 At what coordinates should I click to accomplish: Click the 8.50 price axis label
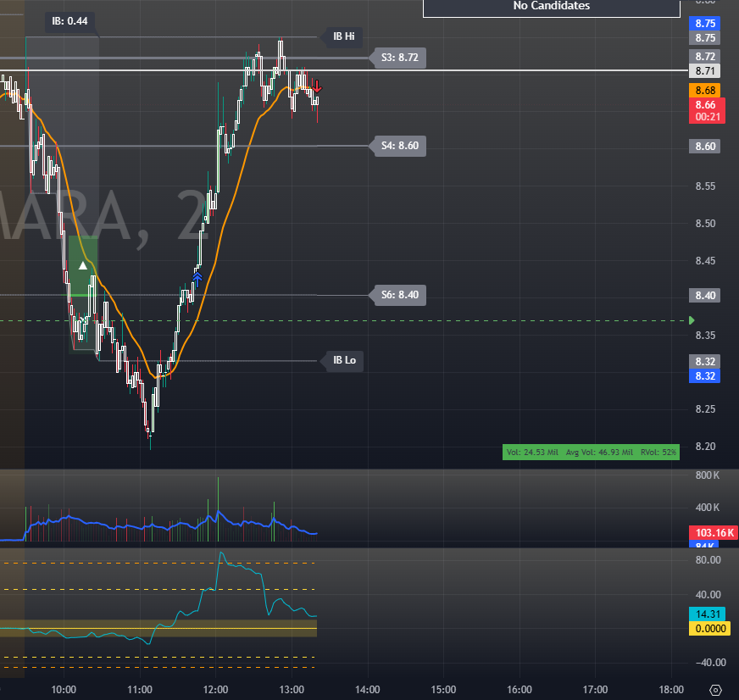click(x=705, y=224)
